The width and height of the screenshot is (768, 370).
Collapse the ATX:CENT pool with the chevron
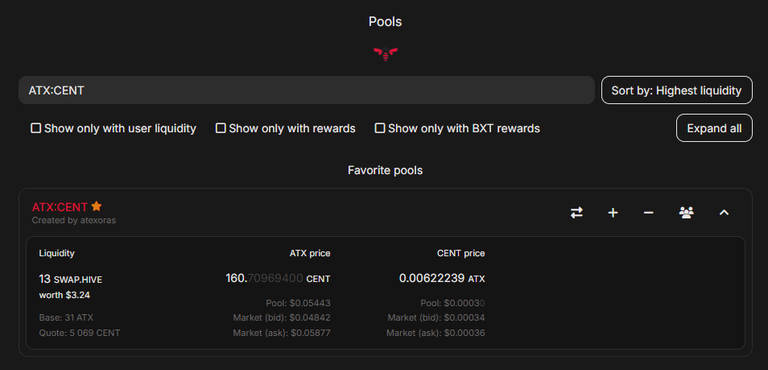[x=724, y=213]
